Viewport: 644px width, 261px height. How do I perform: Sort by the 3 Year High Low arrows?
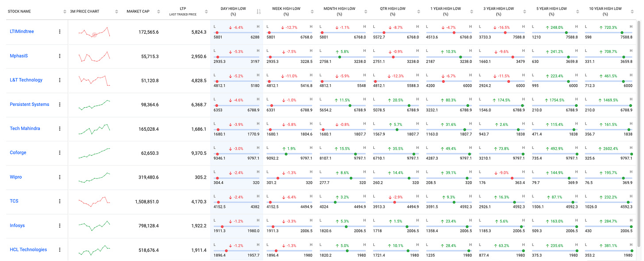(525, 12)
